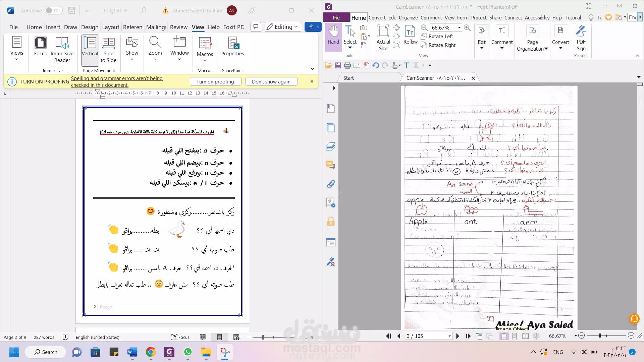Open the Comments panel in Foxit sidebar
Viewport: 644px width, 362px height.
point(331,165)
